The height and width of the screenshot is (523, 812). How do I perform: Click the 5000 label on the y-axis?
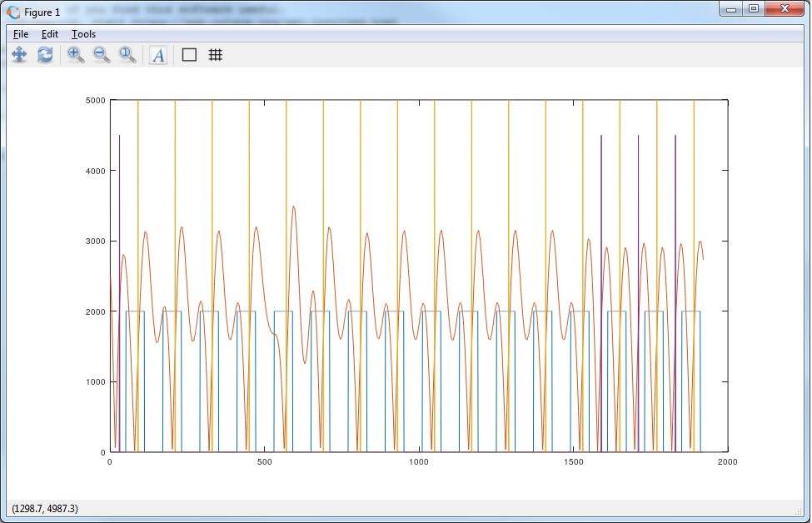tap(95, 101)
